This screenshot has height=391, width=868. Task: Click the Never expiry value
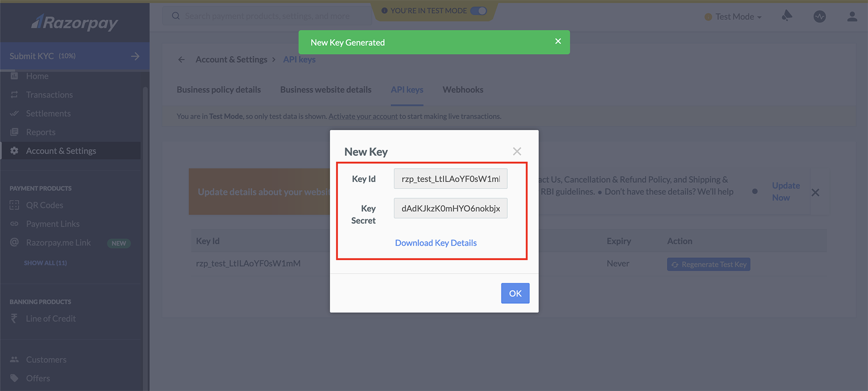618,263
